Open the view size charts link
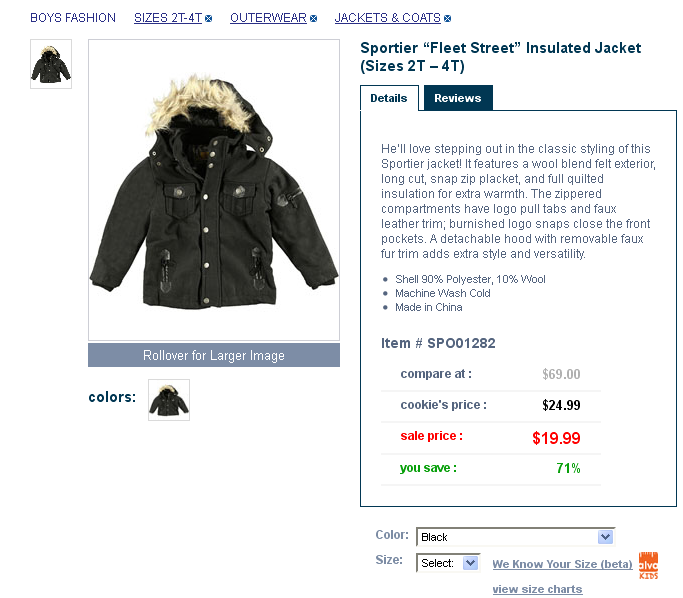 pyautogui.click(x=537, y=589)
